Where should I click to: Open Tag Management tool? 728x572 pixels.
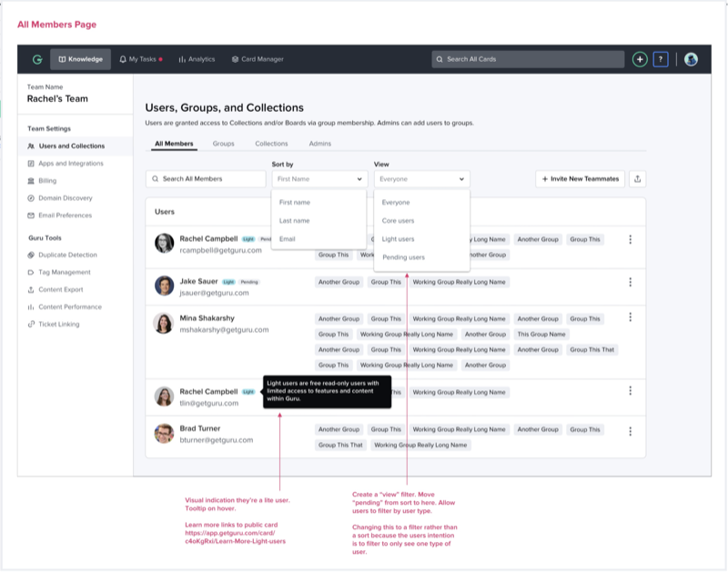click(59, 272)
